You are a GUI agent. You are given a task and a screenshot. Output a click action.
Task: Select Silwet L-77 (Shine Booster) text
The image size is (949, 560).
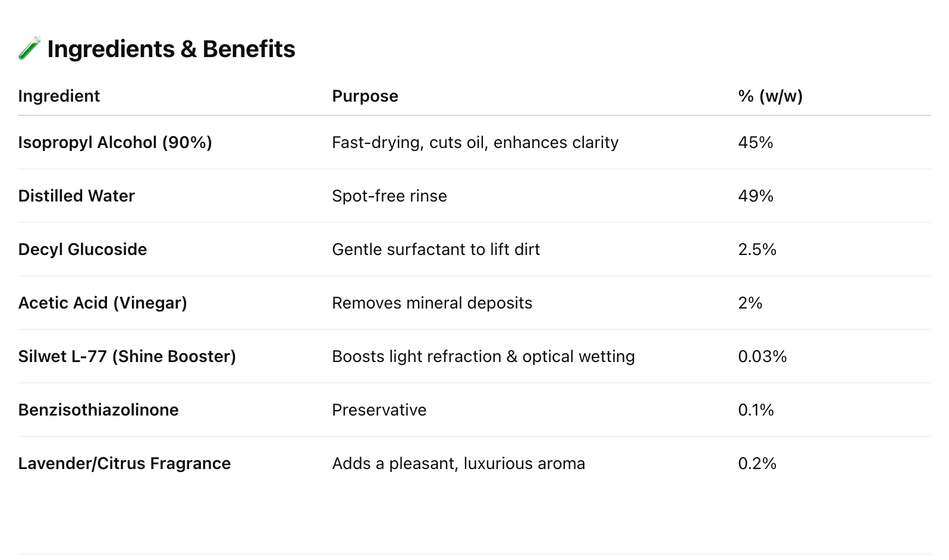pyautogui.click(x=127, y=357)
